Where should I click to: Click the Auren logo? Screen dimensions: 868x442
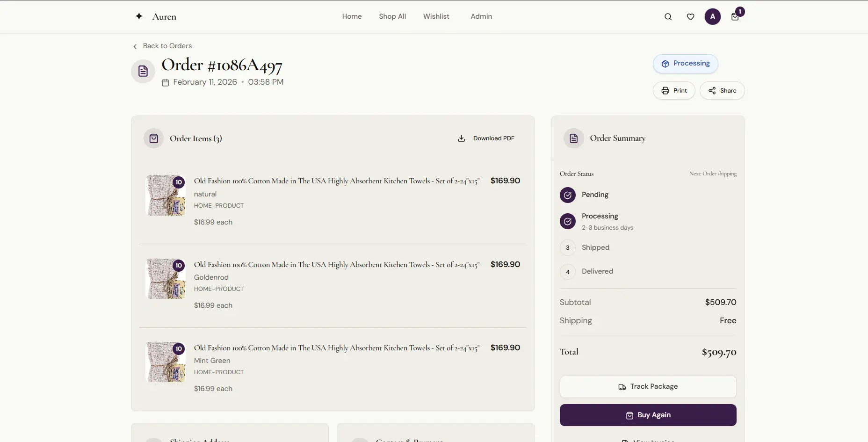156,16
